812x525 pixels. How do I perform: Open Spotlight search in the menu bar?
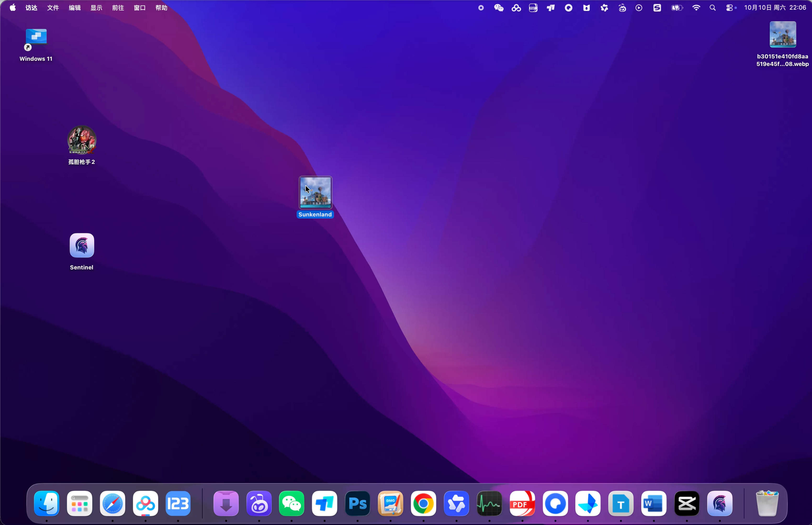pos(713,8)
